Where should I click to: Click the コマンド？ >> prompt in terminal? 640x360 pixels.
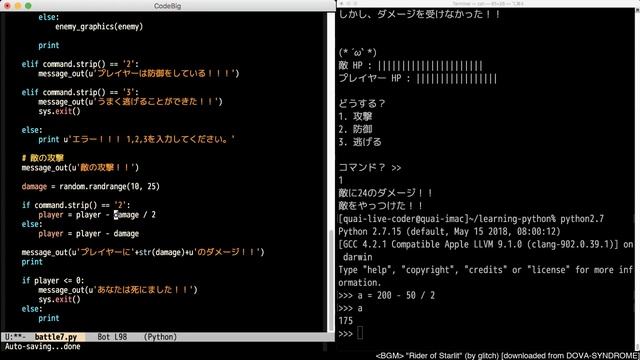click(370, 167)
